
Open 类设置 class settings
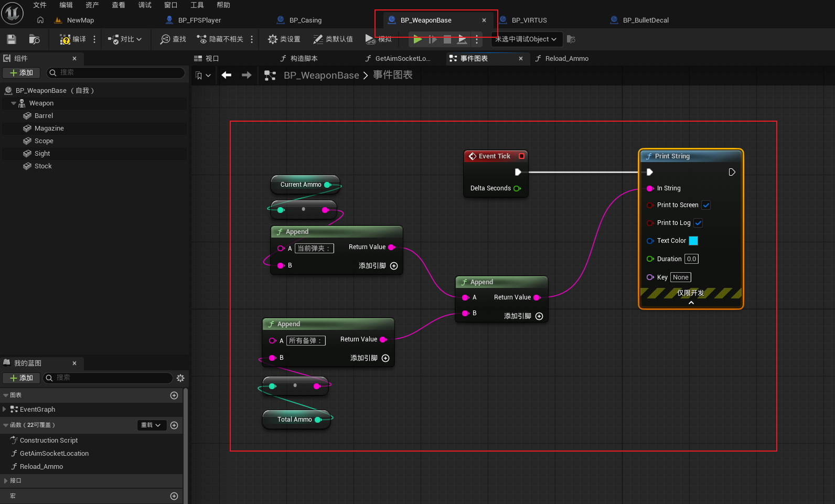(x=284, y=39)
